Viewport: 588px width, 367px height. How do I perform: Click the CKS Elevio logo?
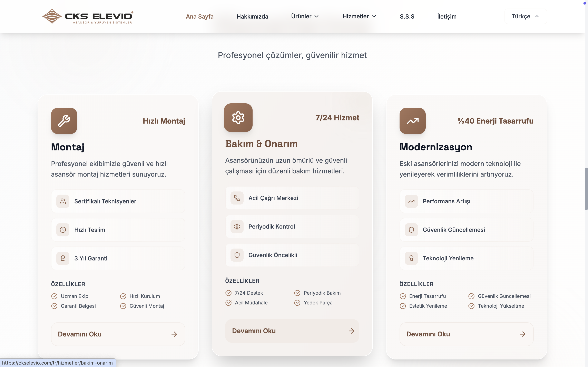pyautogui.click(x=87, y=17)
